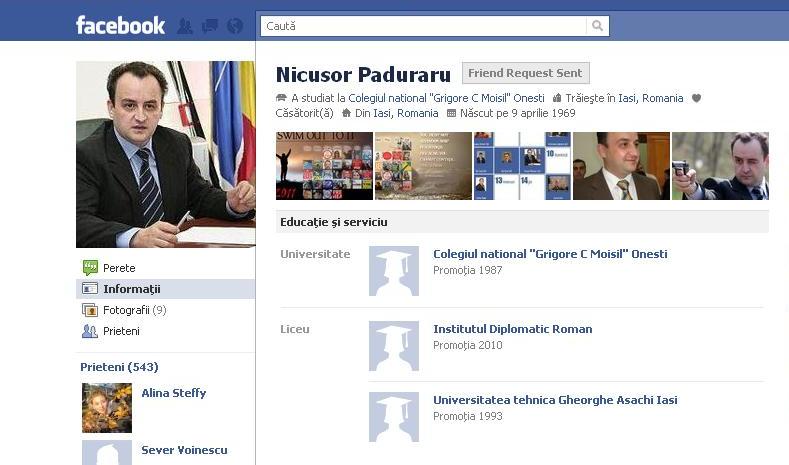Open the calendar grid photo thumbnail
This screenshot has height=465, width=789.
(x=522, y=166)
